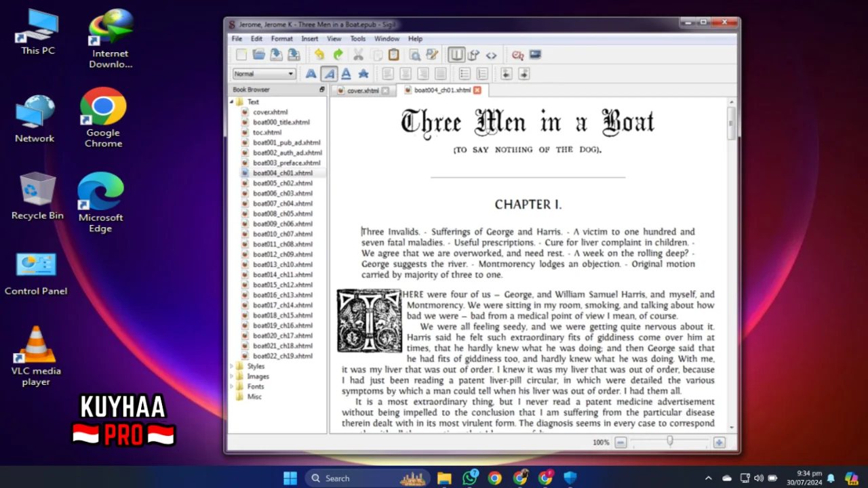Click the yellow Undo arrow

pyautogui.click(x=319, y=55)
